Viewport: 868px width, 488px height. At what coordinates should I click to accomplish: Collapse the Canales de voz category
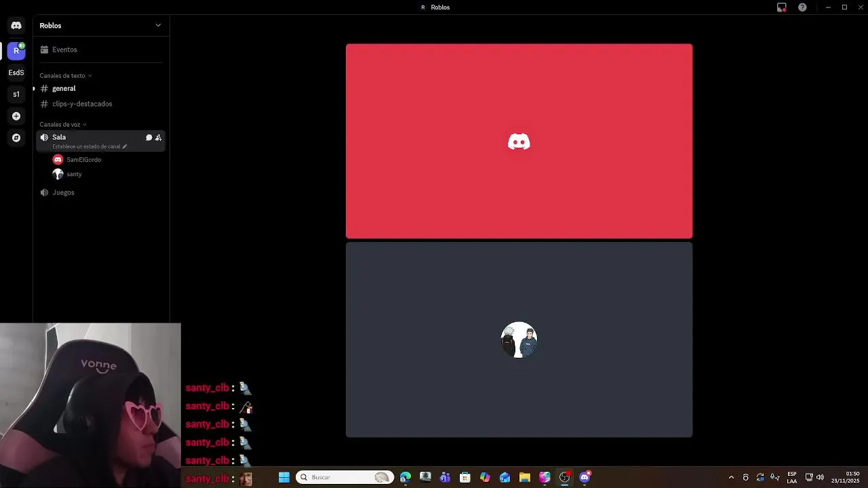[x=63, y=125]
